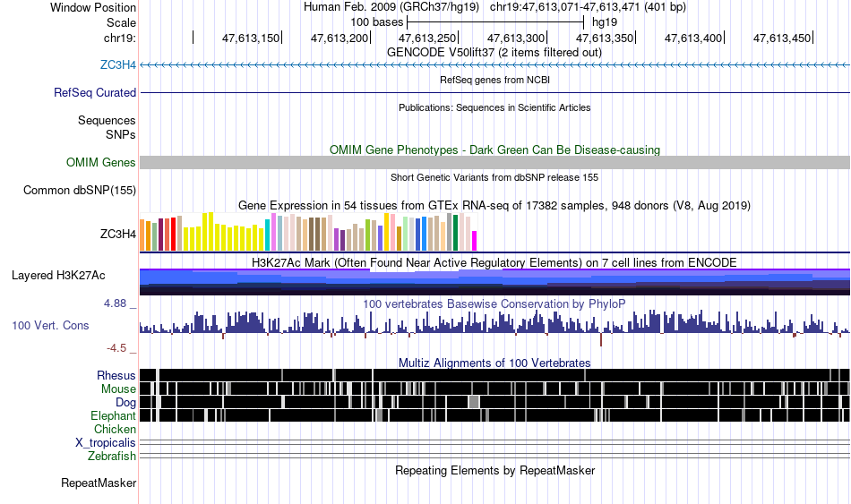Screen dimensions: 851x504
Task: Click the chr19:47,613,071-47,613,471 window position text
Action: pyautogui.click(x=588, y=7)
